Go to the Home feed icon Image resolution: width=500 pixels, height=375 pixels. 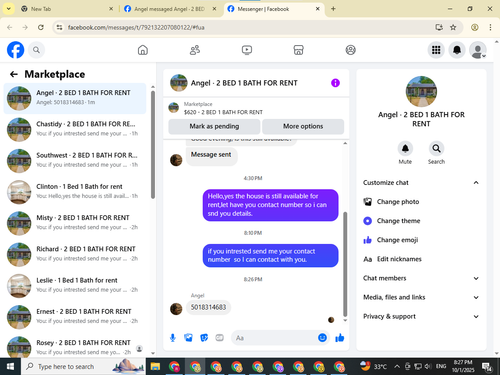click(143, 50)
